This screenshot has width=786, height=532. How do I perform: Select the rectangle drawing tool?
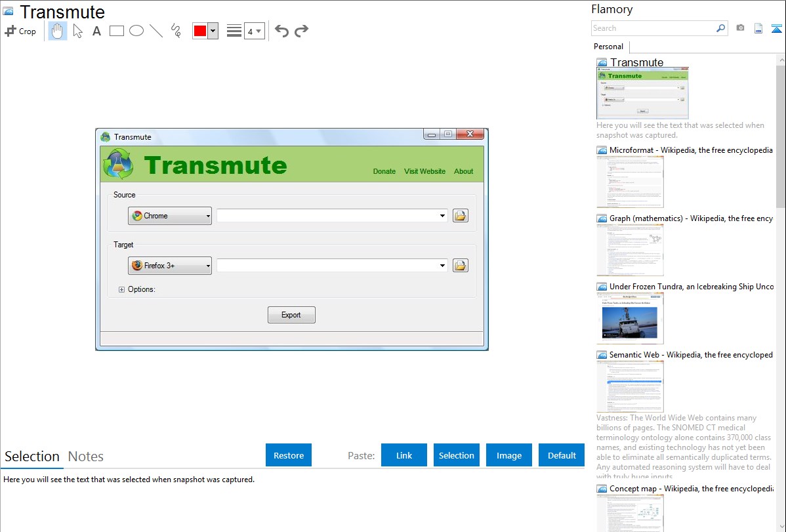(x=117, y=31)
